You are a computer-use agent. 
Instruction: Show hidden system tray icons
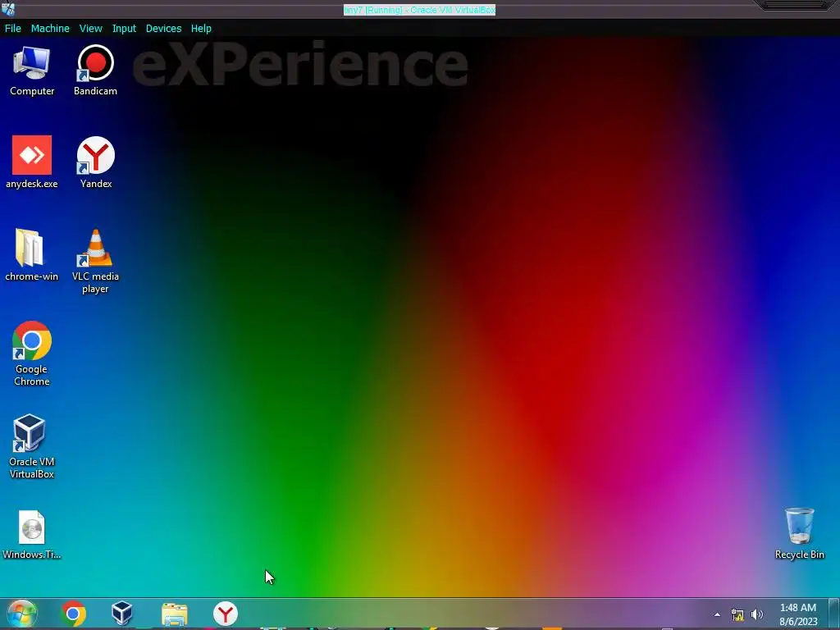coord(717,614)
